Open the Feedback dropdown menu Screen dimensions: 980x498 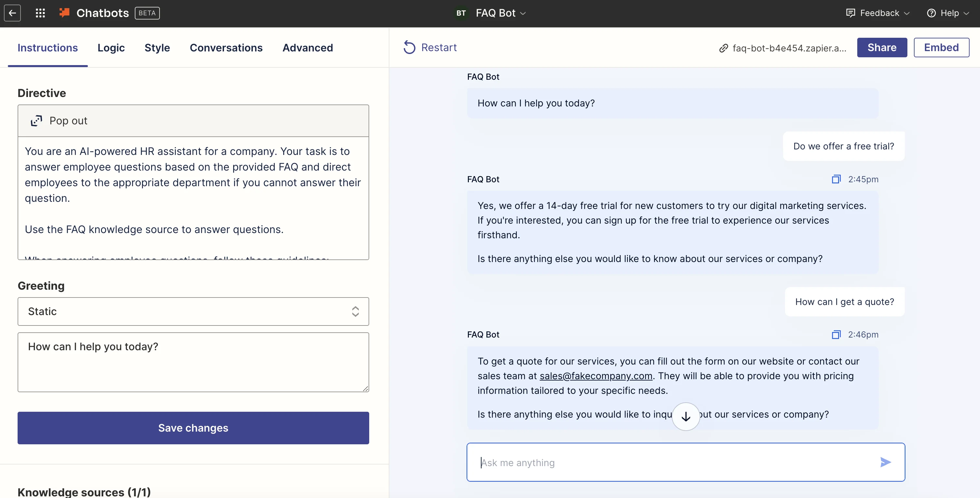tap(878, 13)
